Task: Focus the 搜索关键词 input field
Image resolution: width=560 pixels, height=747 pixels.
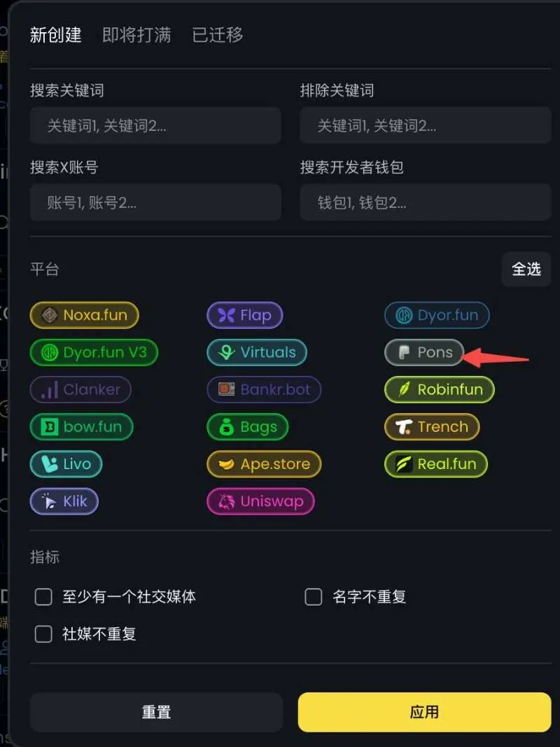Action: point(155,126)
